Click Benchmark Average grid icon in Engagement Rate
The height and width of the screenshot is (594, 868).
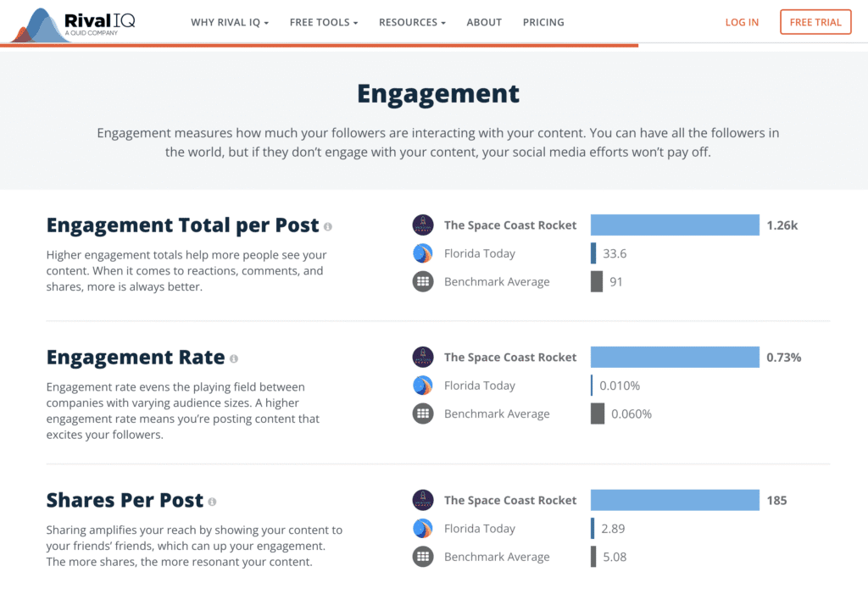[x=423, y=414]
